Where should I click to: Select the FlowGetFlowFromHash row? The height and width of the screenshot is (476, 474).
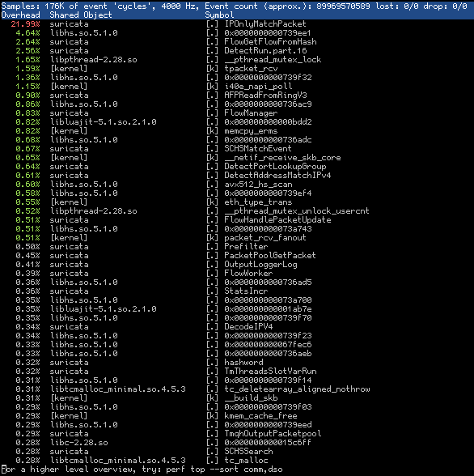237,41
